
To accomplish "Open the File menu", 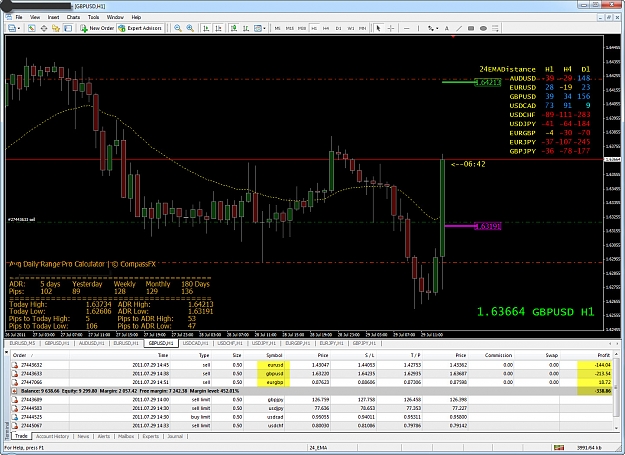I will point(19,17).
